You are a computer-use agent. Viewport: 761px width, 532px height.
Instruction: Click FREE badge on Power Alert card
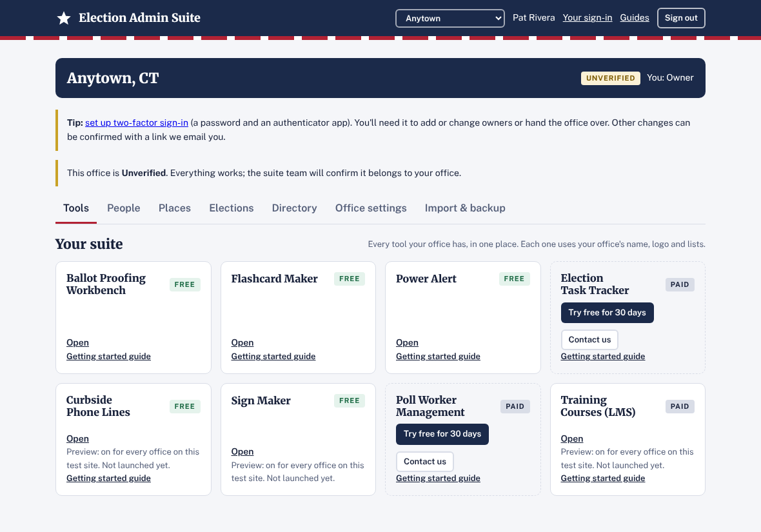click(x=514, y=279)
